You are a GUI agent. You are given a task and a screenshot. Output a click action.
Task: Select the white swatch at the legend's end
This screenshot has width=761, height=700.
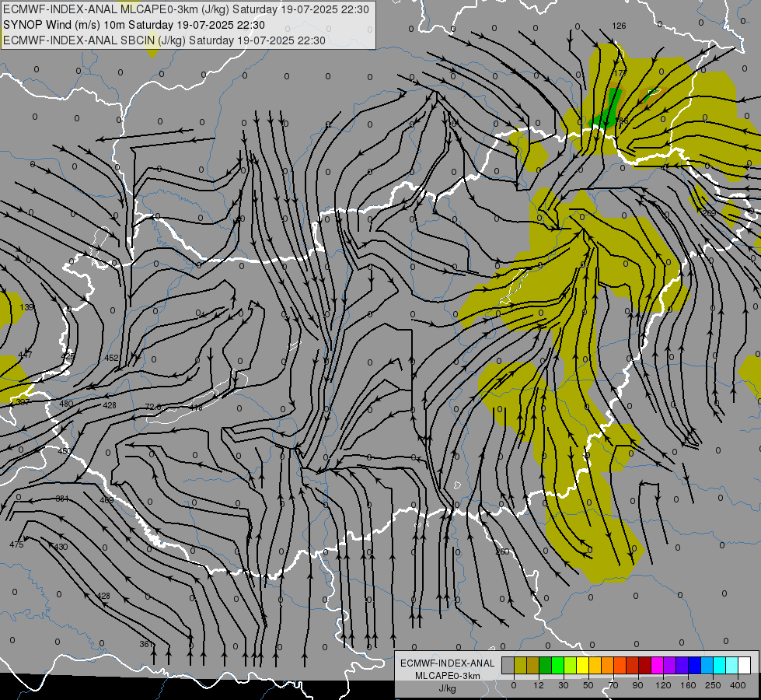(745, 665)
